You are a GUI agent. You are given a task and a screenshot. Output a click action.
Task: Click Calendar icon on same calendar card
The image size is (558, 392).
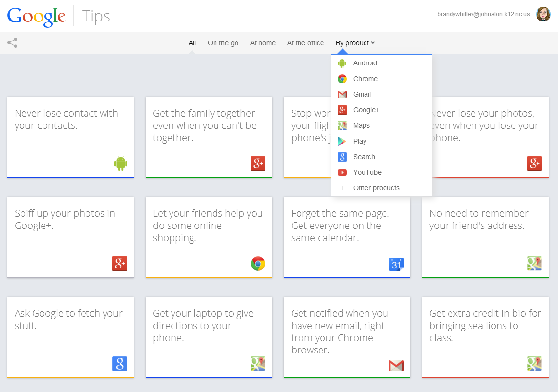[x=396, y=264]
